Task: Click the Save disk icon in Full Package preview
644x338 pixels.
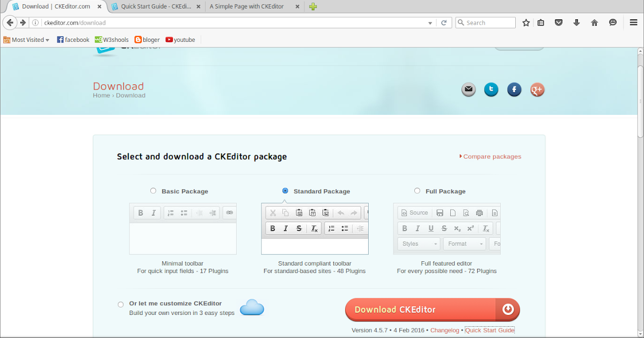Action: [440, 212]
